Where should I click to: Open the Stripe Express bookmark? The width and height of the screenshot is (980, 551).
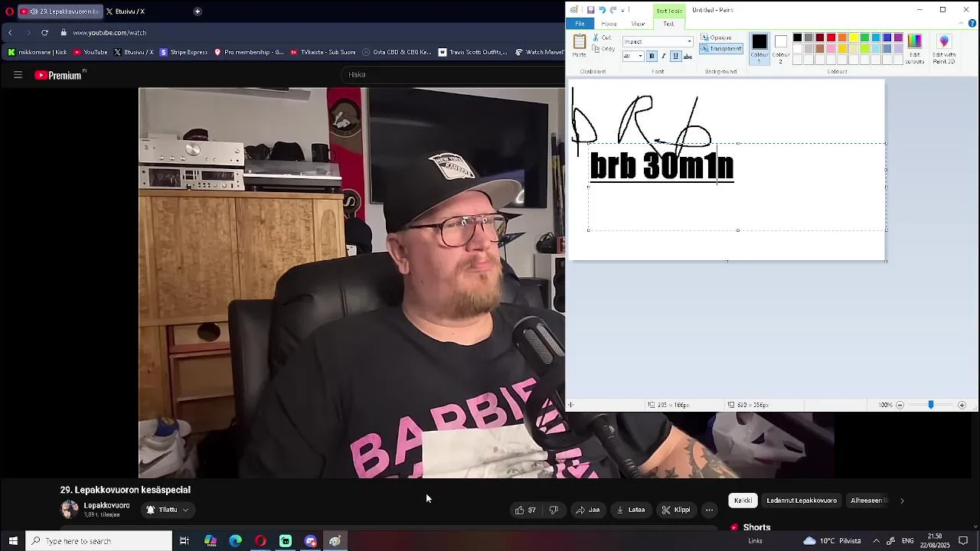coord(183,52)
